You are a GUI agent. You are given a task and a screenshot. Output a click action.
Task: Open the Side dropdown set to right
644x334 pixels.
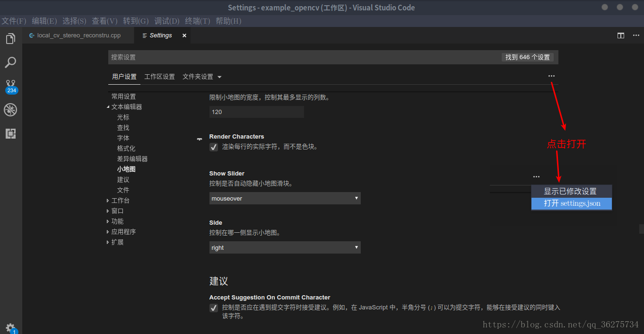(285, 247)
